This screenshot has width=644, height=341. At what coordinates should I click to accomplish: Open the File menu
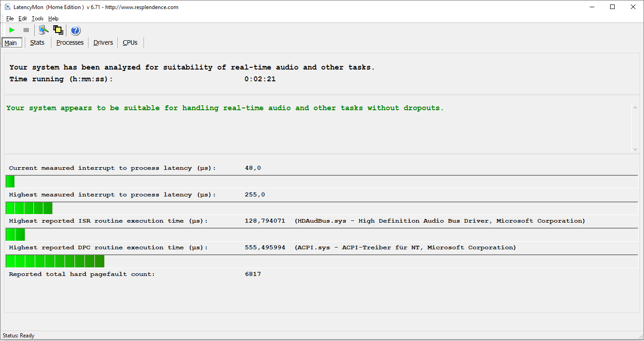pos(10,19)
